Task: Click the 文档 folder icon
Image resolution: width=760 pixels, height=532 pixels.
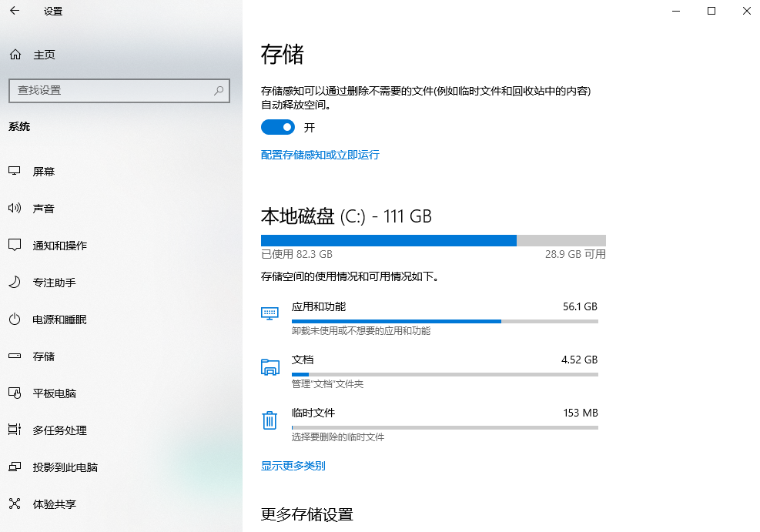Action: pyautogui.click(x=270, y=367)
